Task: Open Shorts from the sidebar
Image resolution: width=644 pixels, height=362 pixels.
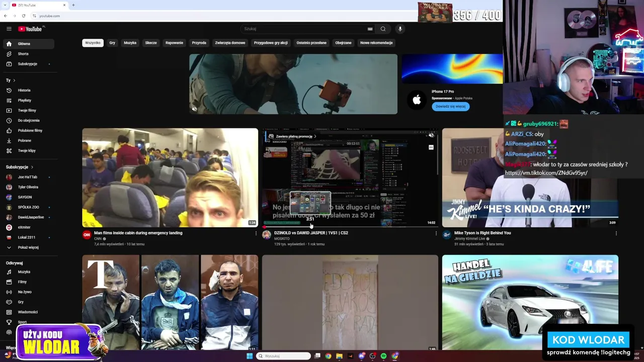Action: click(x=28, y=54)
